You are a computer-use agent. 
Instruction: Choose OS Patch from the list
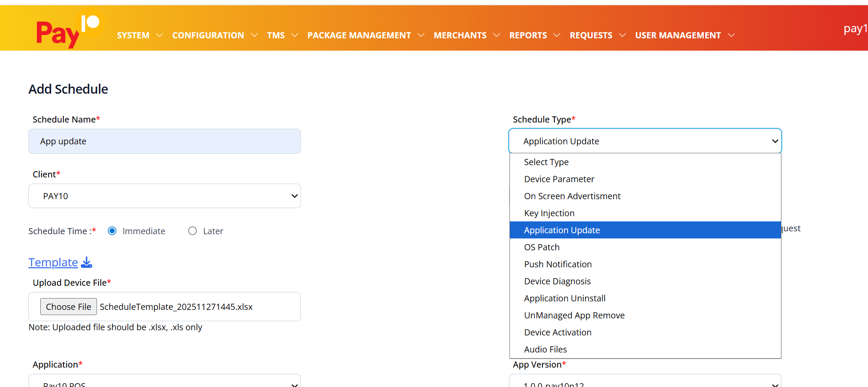click(x=542, y=247)
